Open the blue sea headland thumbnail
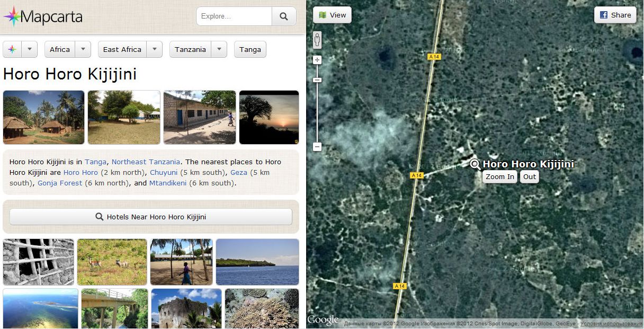 [x=257, y=262]
